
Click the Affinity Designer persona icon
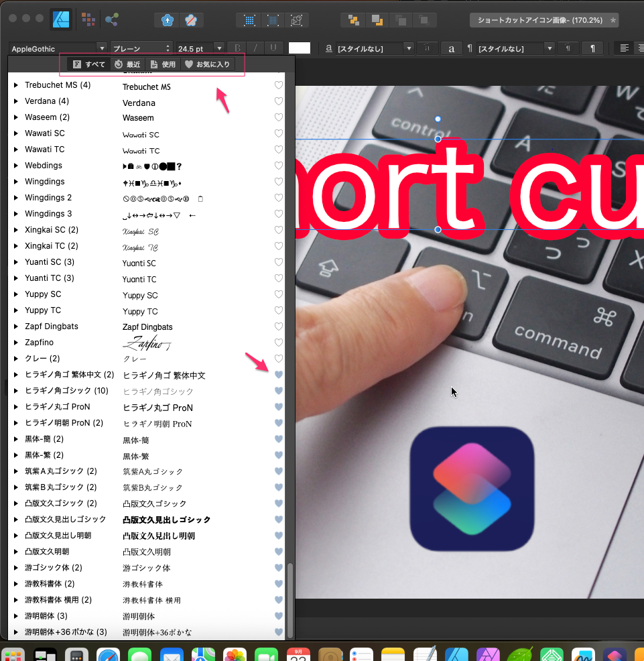[62, 19]
